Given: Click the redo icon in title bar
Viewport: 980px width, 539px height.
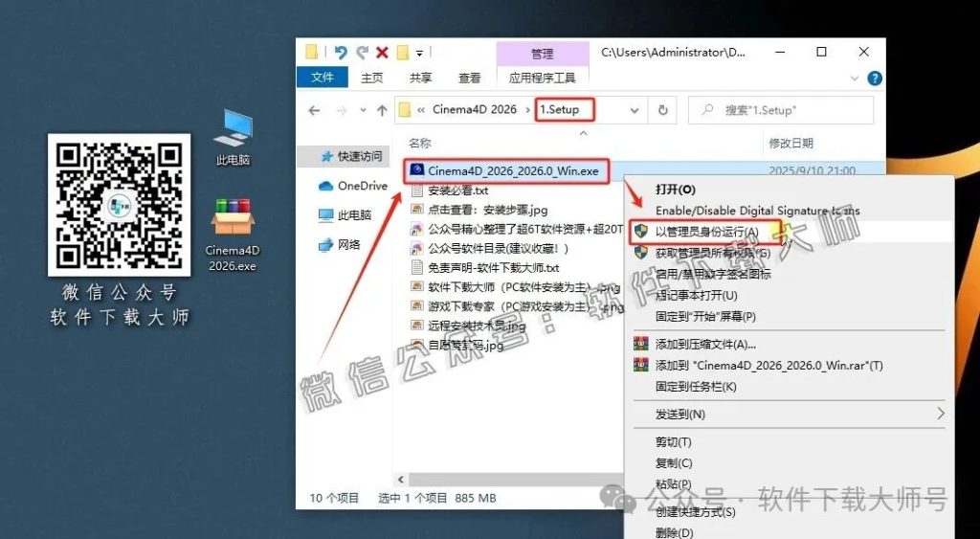Looking at the screenshot, I should 362,53.
